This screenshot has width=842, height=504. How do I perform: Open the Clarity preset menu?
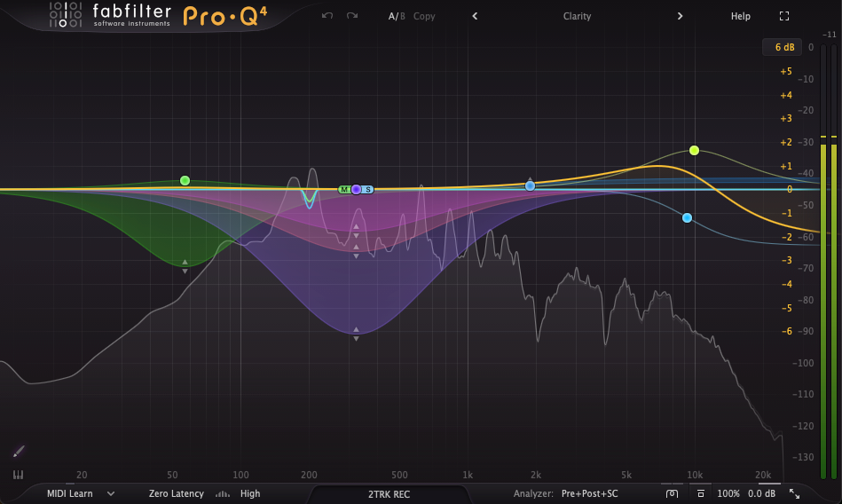tap(577, 16)
